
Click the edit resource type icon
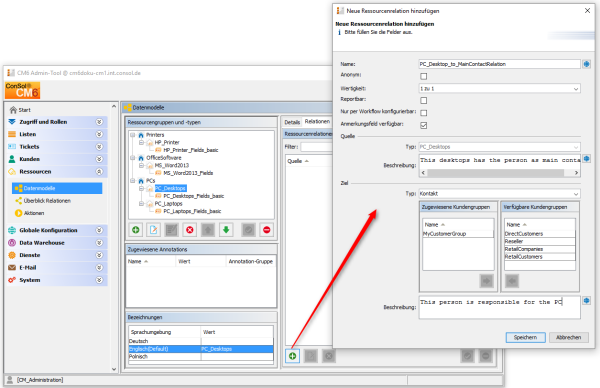153,230
